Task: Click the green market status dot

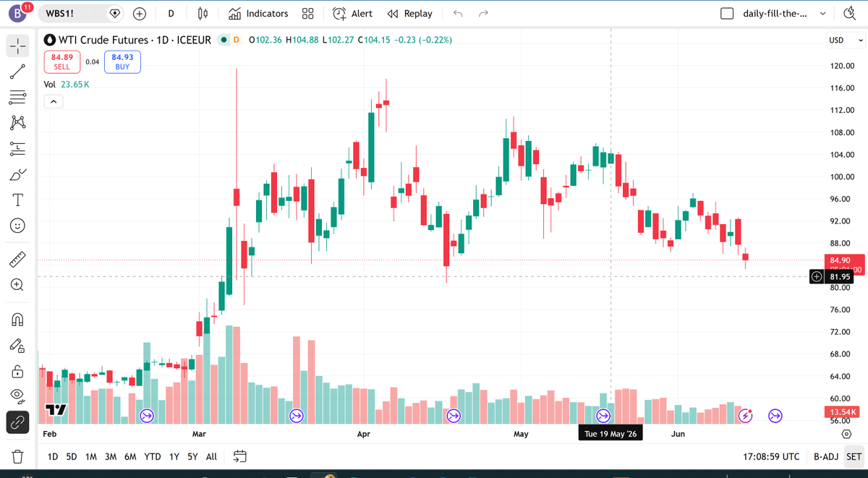Action: tap(224, 40)
